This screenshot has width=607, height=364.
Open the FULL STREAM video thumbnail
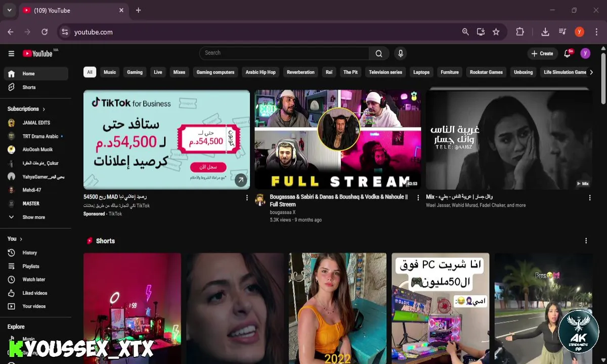pyautogui.click(x=337, y=140)
